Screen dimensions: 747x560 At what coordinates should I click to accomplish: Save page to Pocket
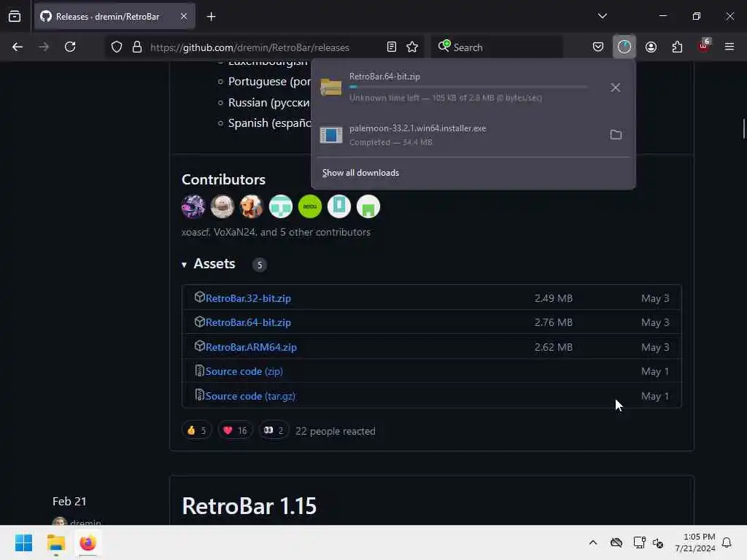point(598,47)
